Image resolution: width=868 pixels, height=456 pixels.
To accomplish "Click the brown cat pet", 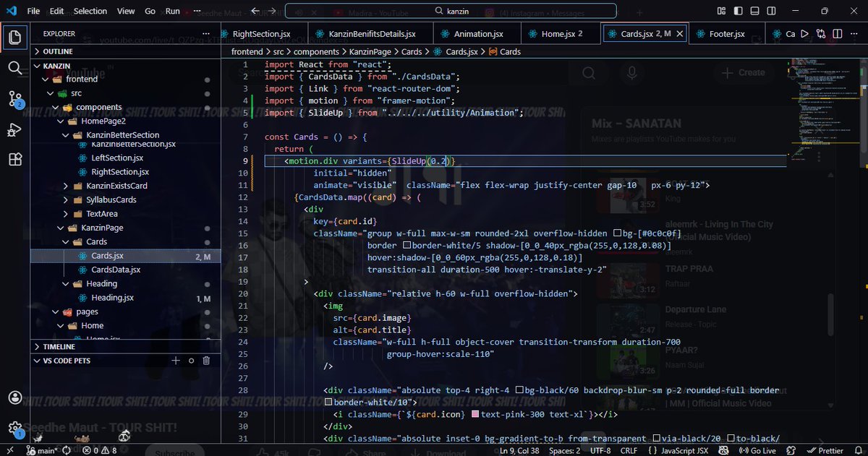I will point(82,437).
